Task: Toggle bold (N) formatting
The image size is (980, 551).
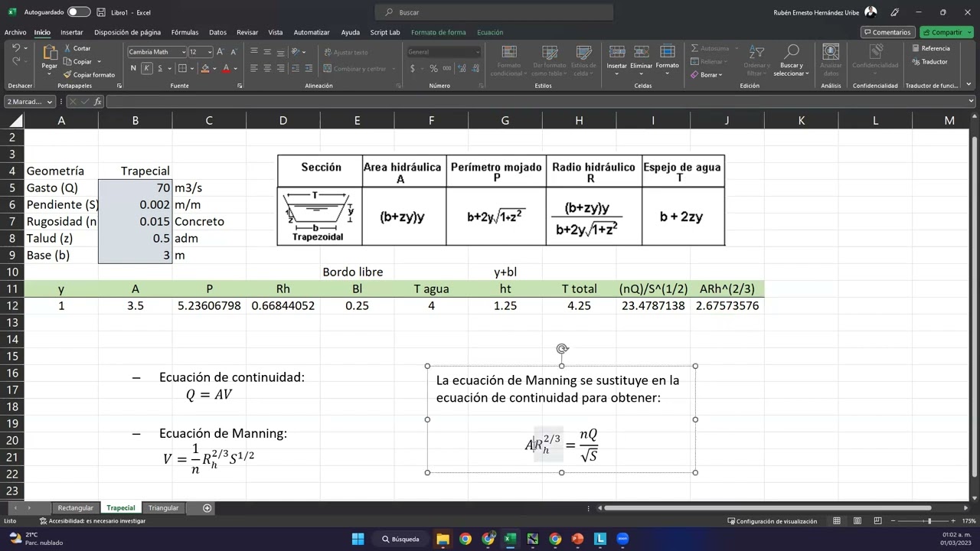Action: [x=133, y=68]
